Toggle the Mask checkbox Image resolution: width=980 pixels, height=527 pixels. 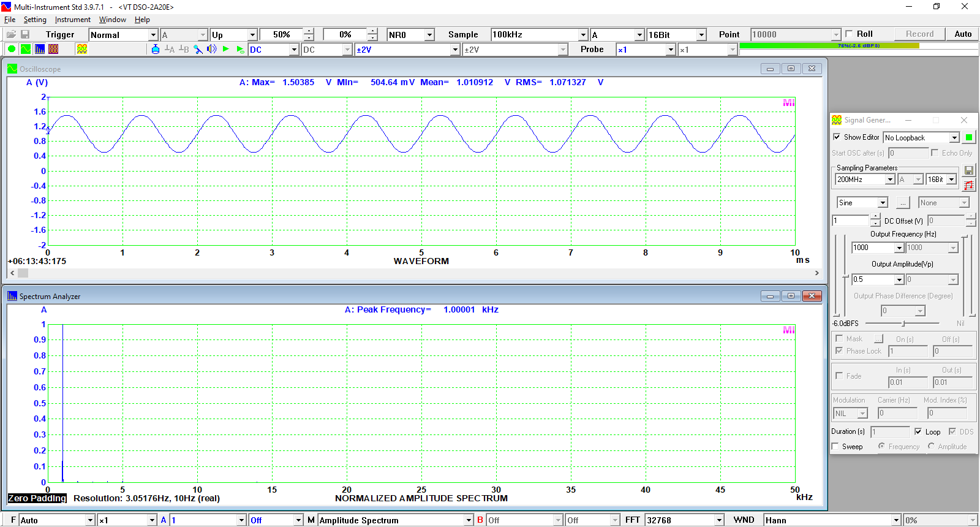pyautogui.click(x=839, y=338)
